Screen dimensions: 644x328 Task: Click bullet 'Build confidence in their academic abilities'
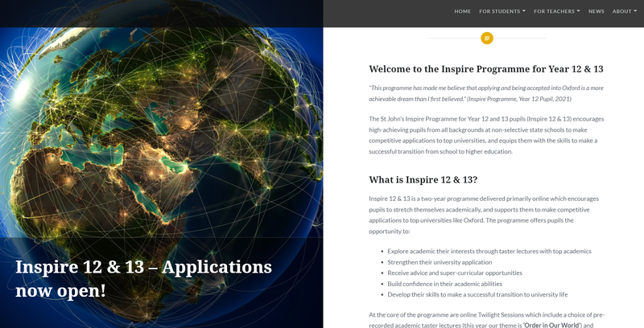point(445,284)
